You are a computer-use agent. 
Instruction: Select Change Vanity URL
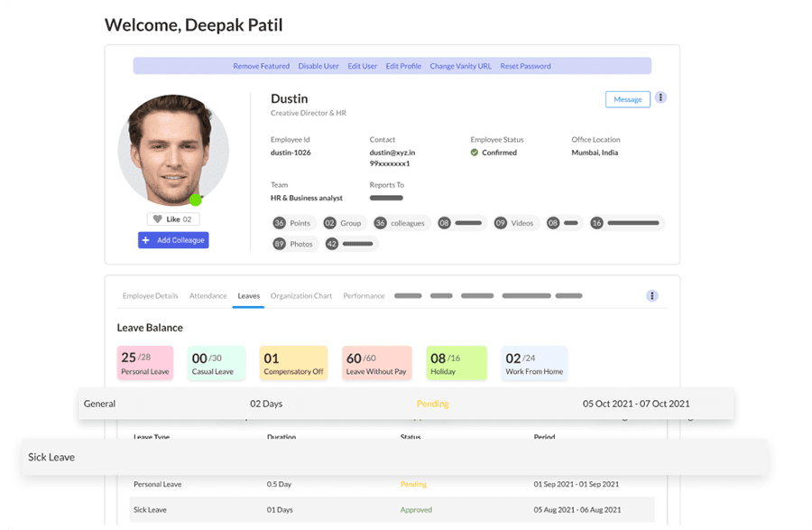click(461, 66)
